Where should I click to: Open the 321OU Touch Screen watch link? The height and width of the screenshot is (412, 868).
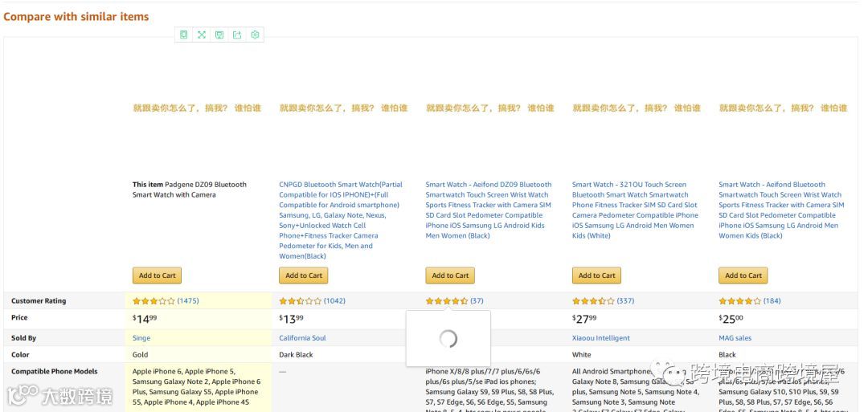pos(635,210)
